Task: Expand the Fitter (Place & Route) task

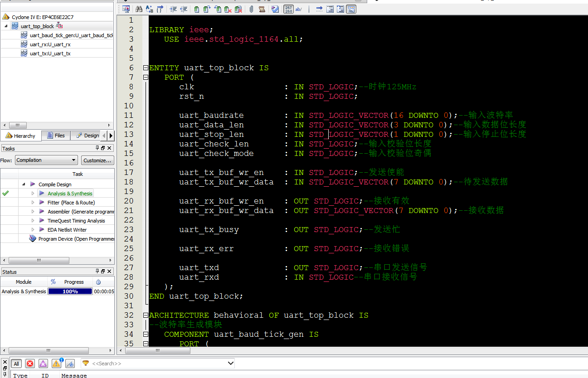Action: [33, 203]
